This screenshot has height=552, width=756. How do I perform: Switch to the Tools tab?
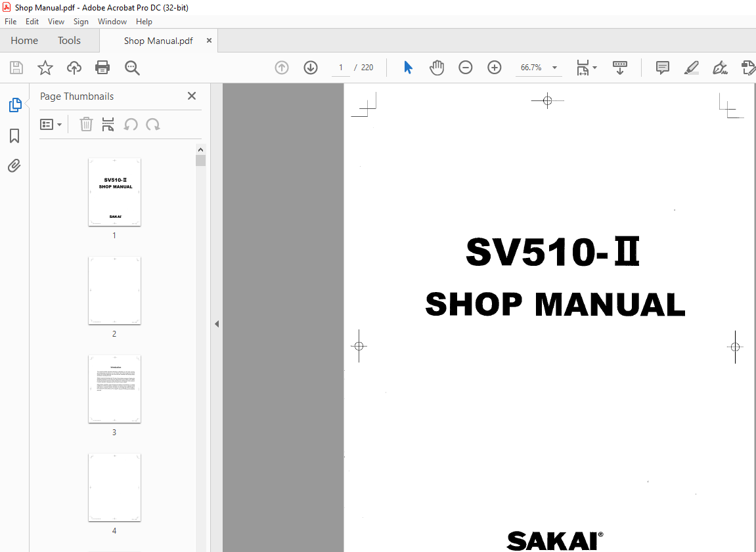pyautogui.click(x=69, y=41)
